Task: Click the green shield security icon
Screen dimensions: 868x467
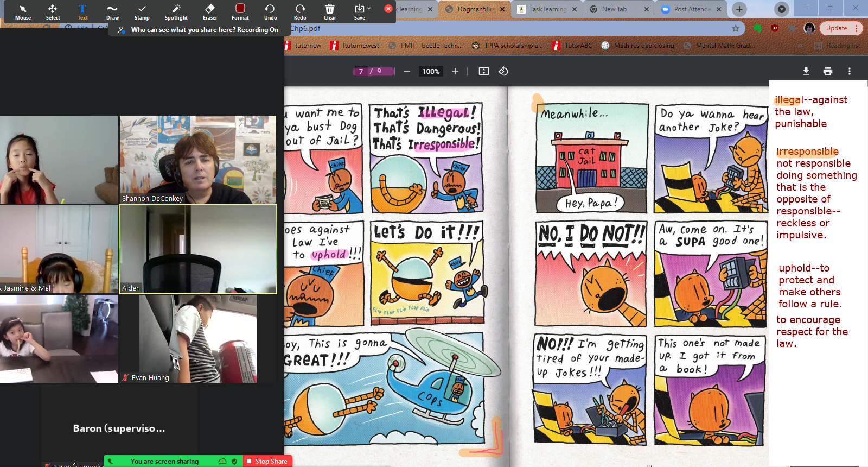Action: click(x=234, y=461)
